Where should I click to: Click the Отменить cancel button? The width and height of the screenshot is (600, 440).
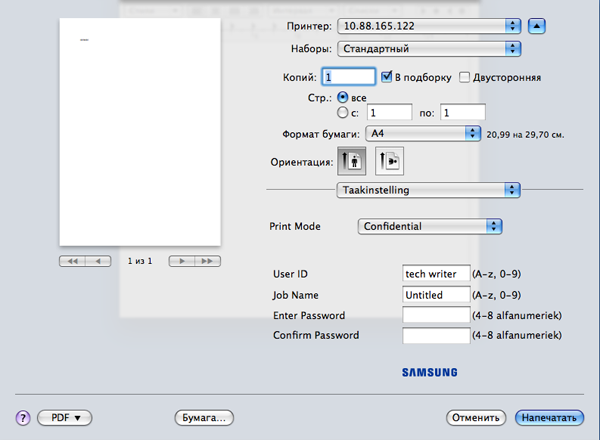[x=475, y=416]
